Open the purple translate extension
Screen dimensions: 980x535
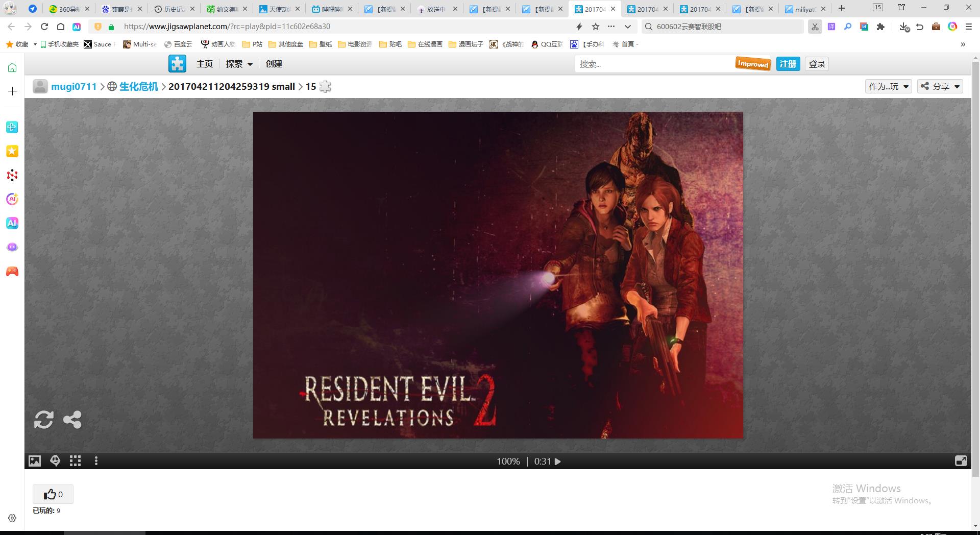831,27
